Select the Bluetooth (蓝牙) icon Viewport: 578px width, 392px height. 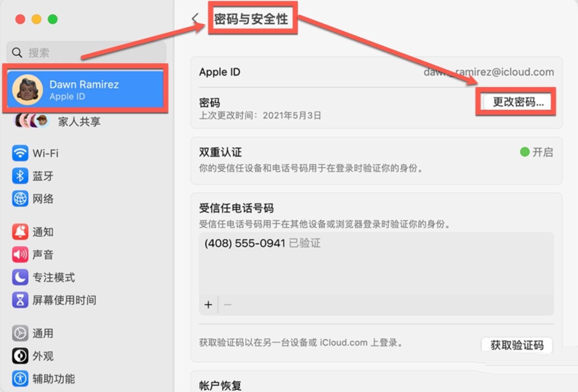click(20, 176)
